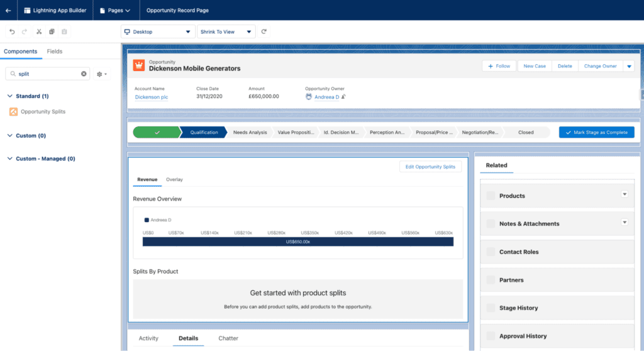The image size is (644, 351).
Task: Select the Overlay splits tab
Action: 174,180
